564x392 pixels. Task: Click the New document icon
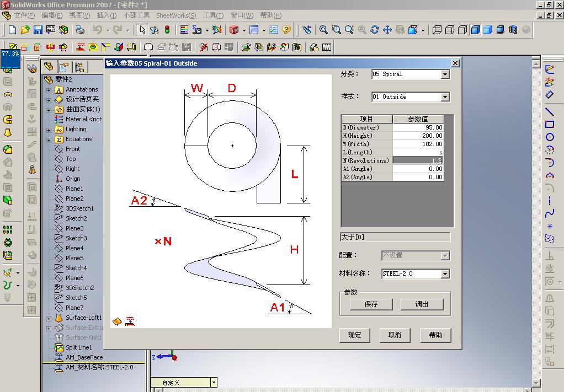pos(12,30)
